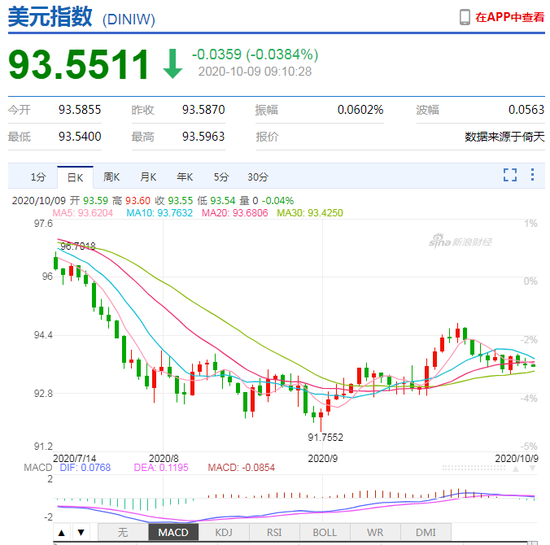Click the 波幅 value 0.0563
This screenshot has height=545, width=550.
526,110
